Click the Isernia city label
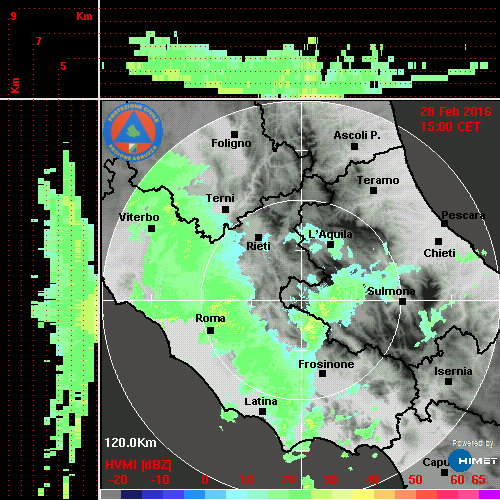Screen dimensions: 500x500 tap(453, 371)
